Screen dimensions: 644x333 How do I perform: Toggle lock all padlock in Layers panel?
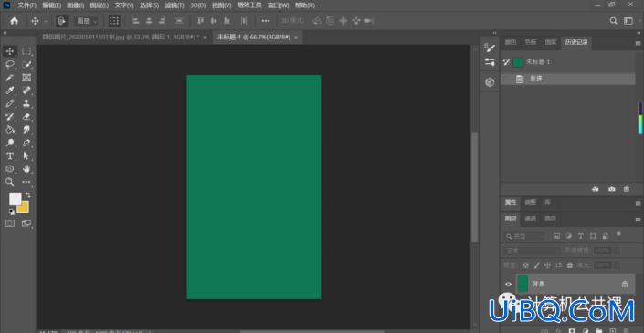pos(570,265)
